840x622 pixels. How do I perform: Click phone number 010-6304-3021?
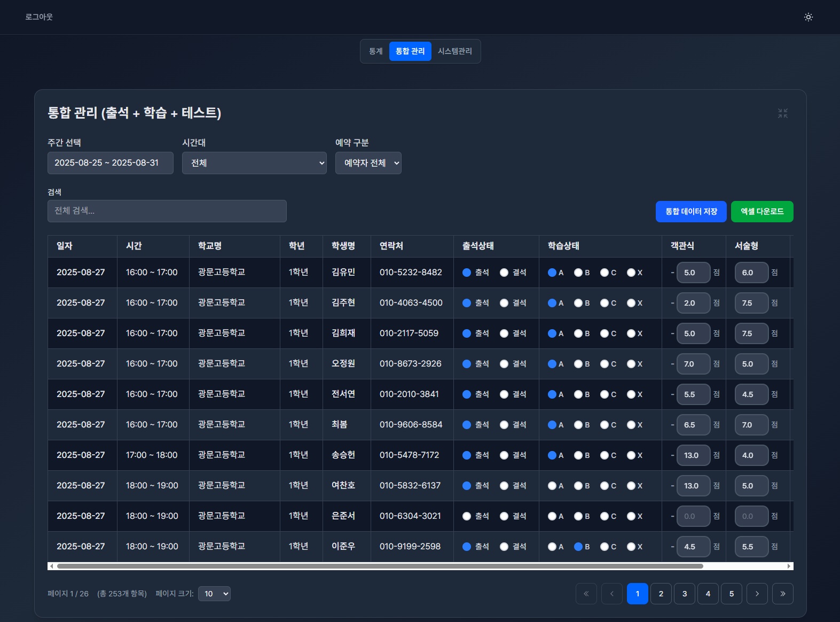tap(410, 516)
